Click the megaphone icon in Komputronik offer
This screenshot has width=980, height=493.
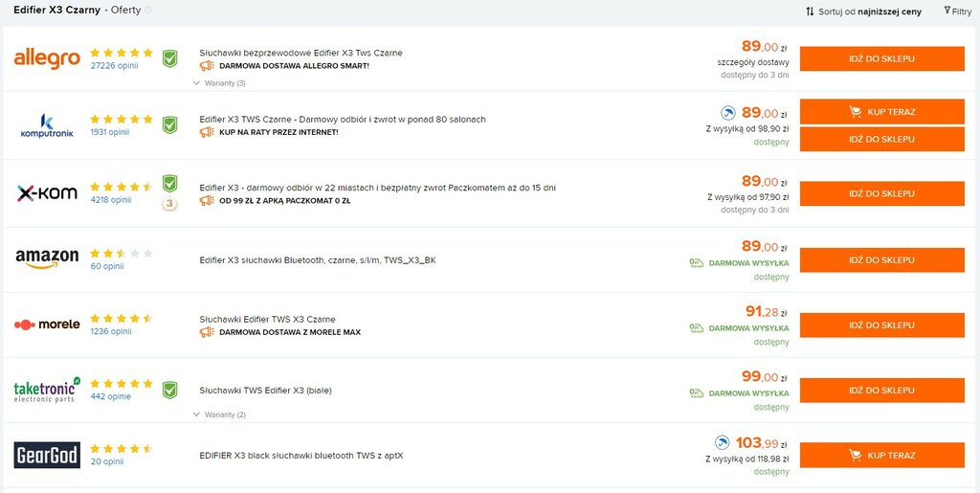(207, 132)
